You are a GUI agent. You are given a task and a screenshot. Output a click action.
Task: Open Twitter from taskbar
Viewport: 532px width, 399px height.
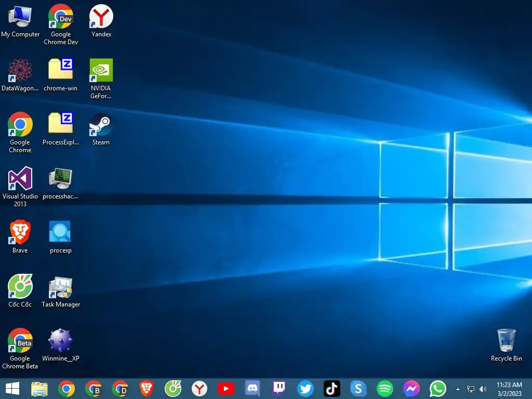point(305,389)
